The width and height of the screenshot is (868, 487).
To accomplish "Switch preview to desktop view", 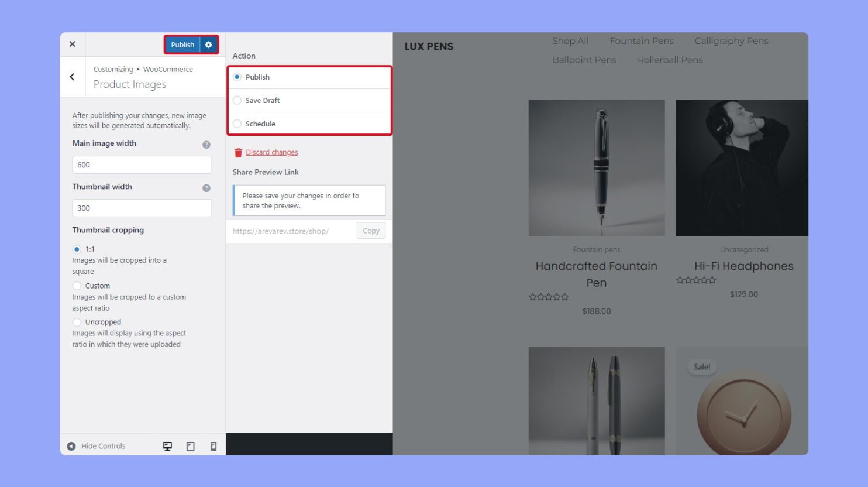I will [x=167, y=445].
